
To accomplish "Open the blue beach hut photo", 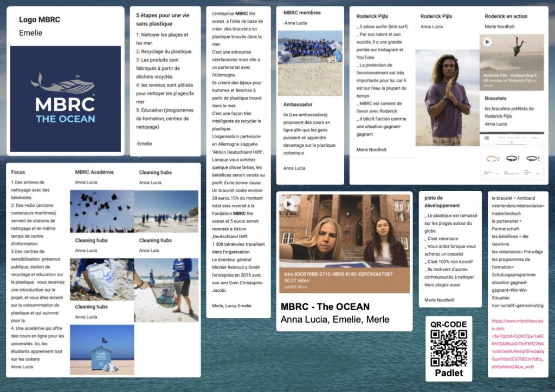I will pos(102,350).
